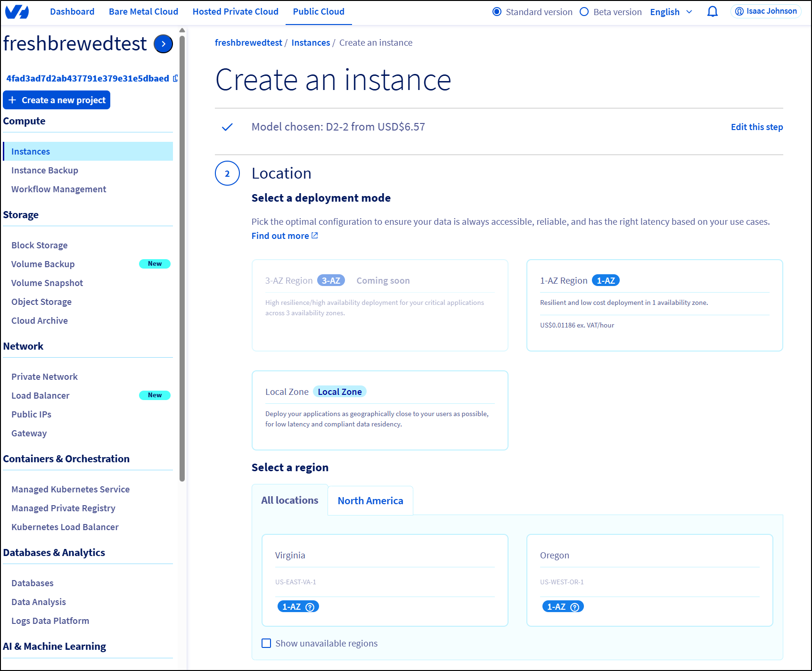Switch to the North America tab
Image resolution: width=812 pixels, height=671 pixels.
tap(370, 500)
